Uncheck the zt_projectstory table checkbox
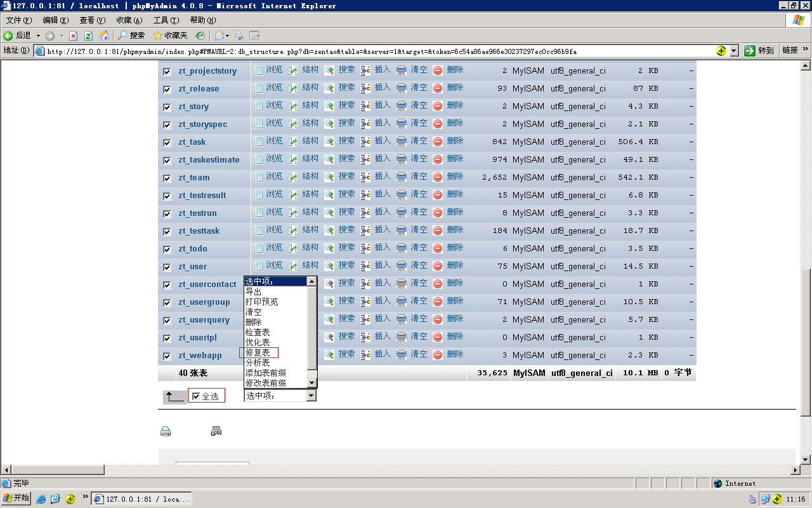The image size is (812, 508). click(167, 71)
